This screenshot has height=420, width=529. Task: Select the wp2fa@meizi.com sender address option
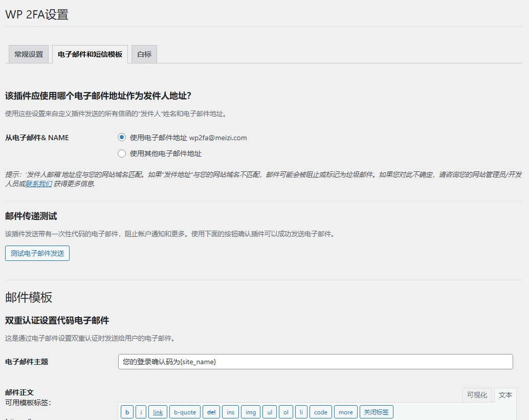pyautogui.click(x=121, y=137)
